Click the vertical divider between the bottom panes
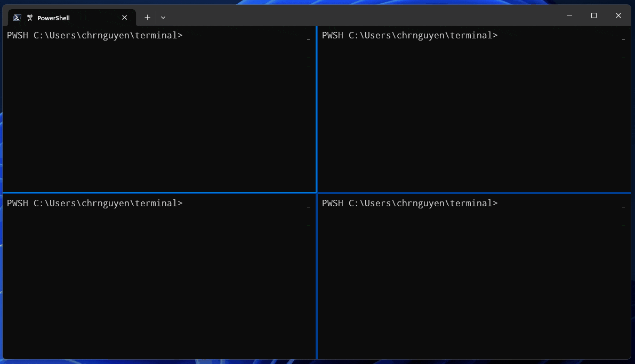This screenshot has width=635, height=364. 316,277
